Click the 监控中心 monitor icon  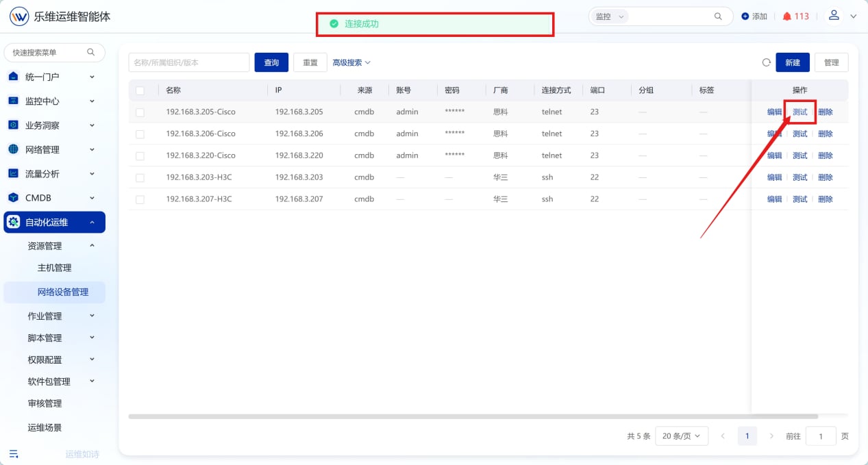13,101
